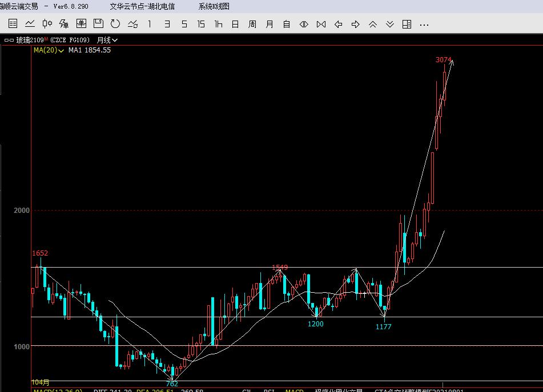The height and width of the screenshot is (392, 543).
Task: Switch to the weekly (周) period
Action: pos(252,24)
